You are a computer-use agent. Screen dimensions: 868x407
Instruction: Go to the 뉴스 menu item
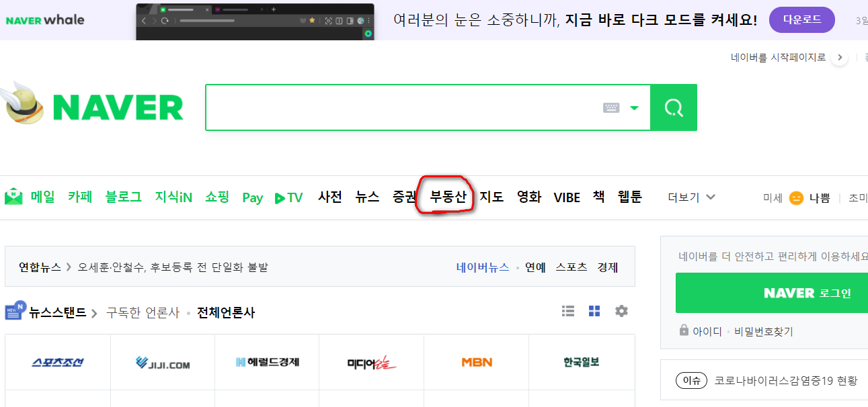coord(368,197)
